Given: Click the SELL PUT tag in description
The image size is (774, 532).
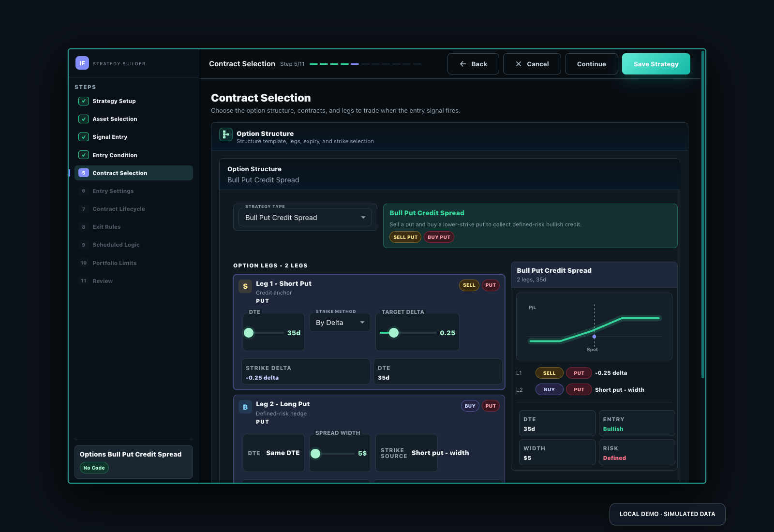Looking at the screenshot, I should tap(405, 237).
